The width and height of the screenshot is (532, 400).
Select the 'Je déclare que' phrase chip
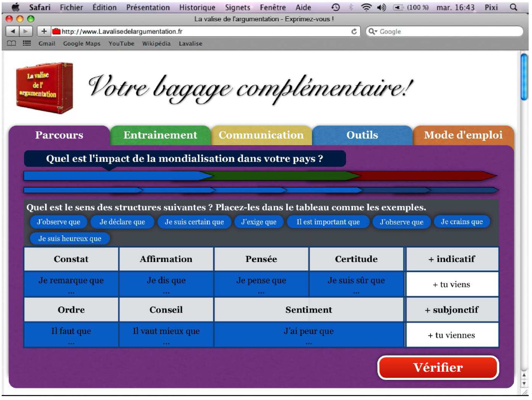point(122,222)
